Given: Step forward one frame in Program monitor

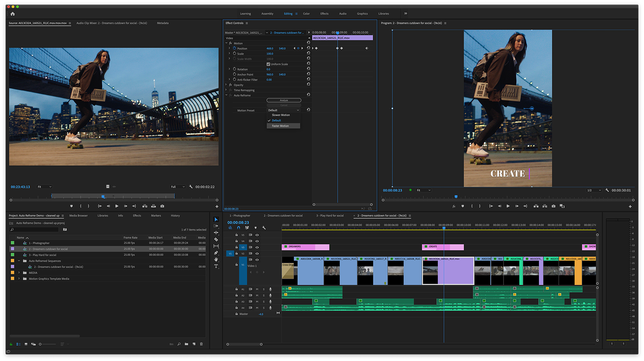Looking at the screenshot, I should pos(517,206).
